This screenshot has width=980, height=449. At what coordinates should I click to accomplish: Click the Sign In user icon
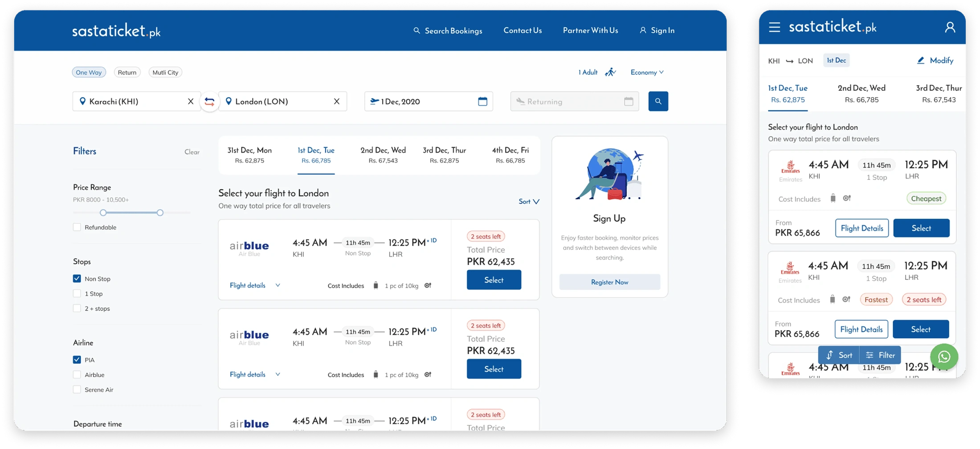coord(643,30)
